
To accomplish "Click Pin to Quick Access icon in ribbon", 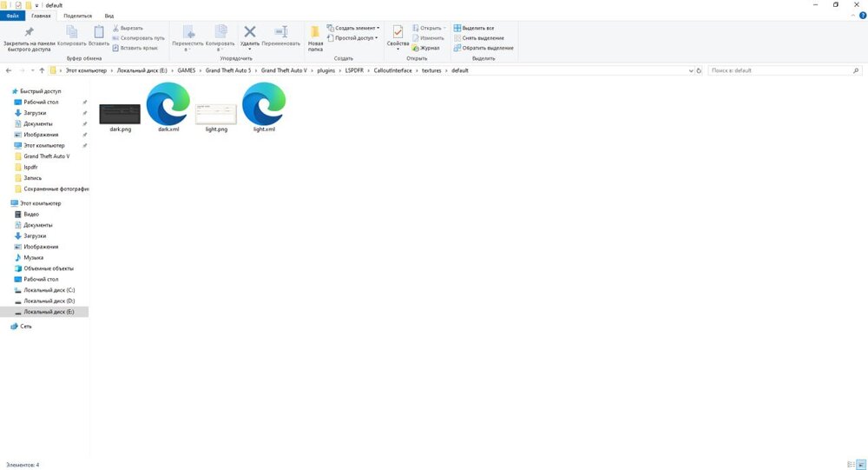I will [x=29, y=32].
